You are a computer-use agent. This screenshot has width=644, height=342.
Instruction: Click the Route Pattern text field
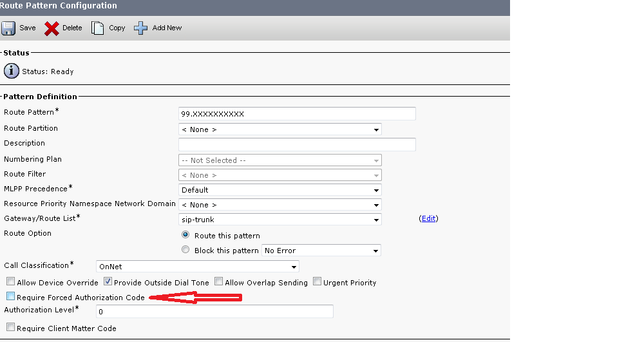coord(297,114)
